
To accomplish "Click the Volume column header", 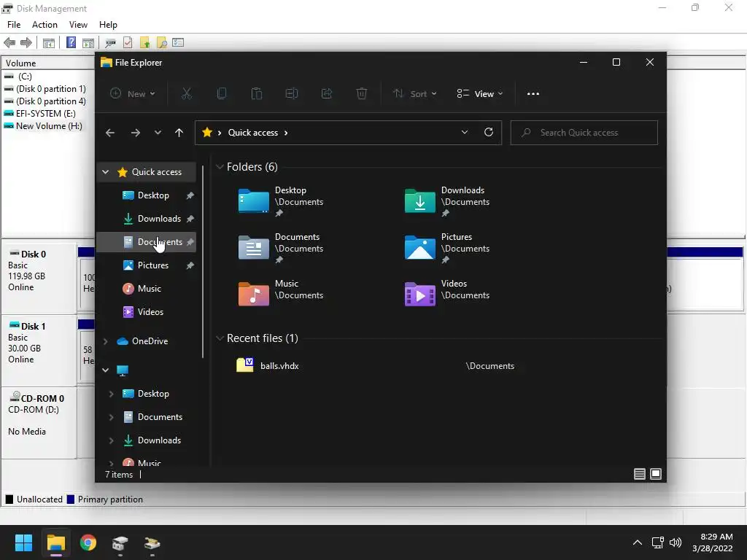I will pyautogui.click(x=47, y=63).
